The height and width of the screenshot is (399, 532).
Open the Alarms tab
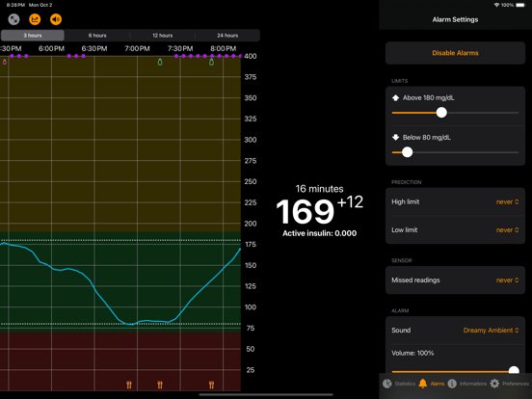click(432, 384)
